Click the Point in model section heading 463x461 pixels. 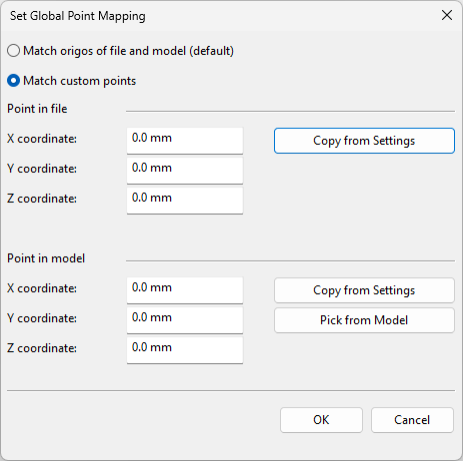coord(46,259)
